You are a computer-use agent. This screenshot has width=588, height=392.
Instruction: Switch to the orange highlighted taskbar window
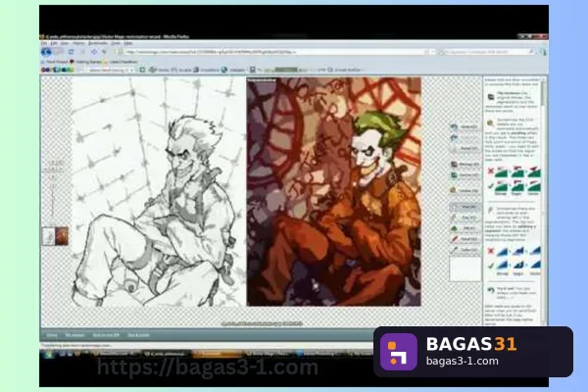pos(218,354)
